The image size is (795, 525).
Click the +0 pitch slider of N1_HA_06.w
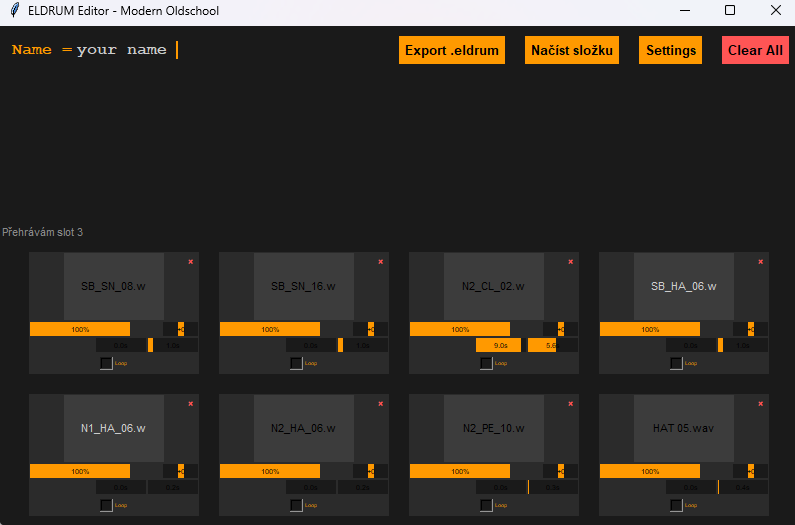(180, 471)
